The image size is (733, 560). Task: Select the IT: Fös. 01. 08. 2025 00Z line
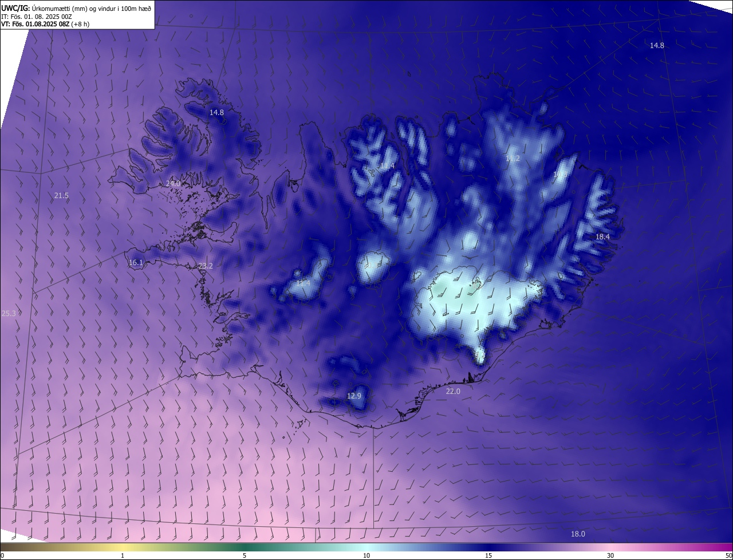tap(36, 17)
